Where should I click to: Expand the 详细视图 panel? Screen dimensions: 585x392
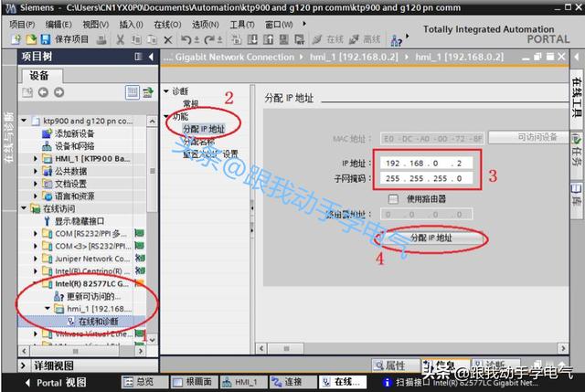click(23, 366)
